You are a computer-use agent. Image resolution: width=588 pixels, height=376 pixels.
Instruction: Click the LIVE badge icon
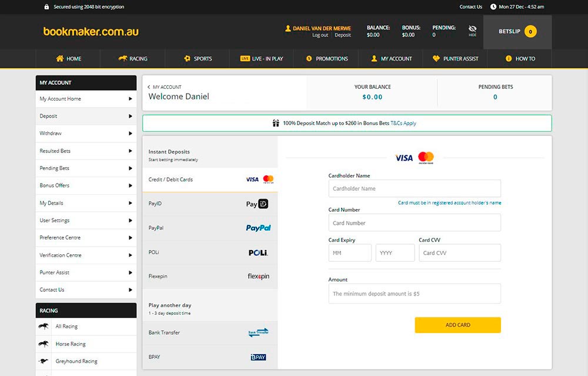click(x=245, y=58)
